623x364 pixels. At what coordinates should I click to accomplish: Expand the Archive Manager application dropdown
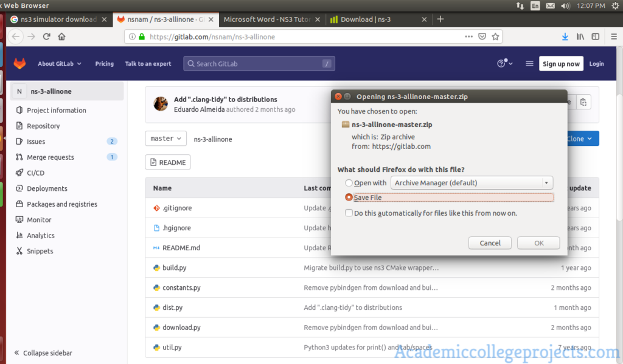pyautogui.click(x=472, y=182)
